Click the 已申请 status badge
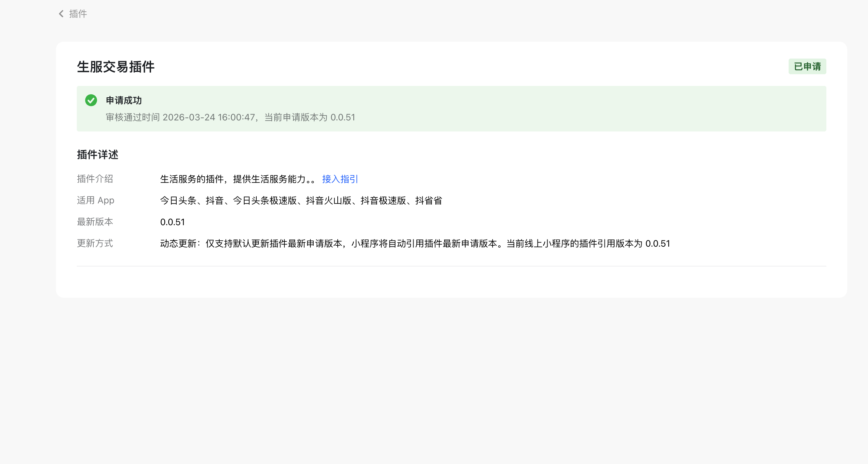The width and height of the screenshot is (868, 464). click(x=807, y=66)
